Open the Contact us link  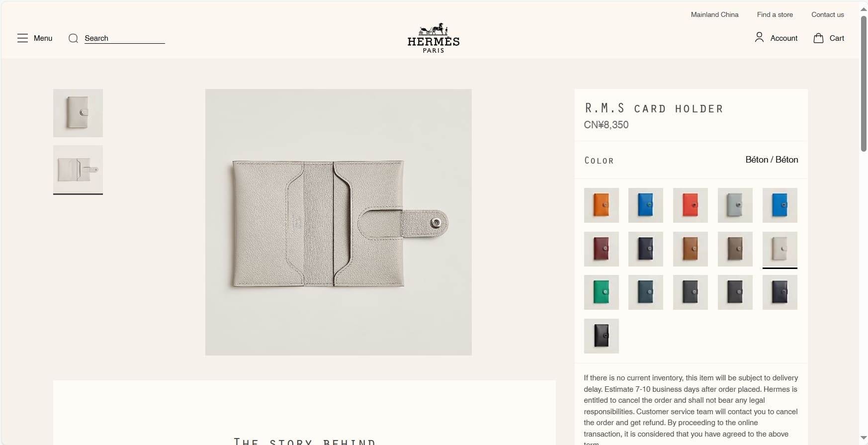click(x=827, y=14)
